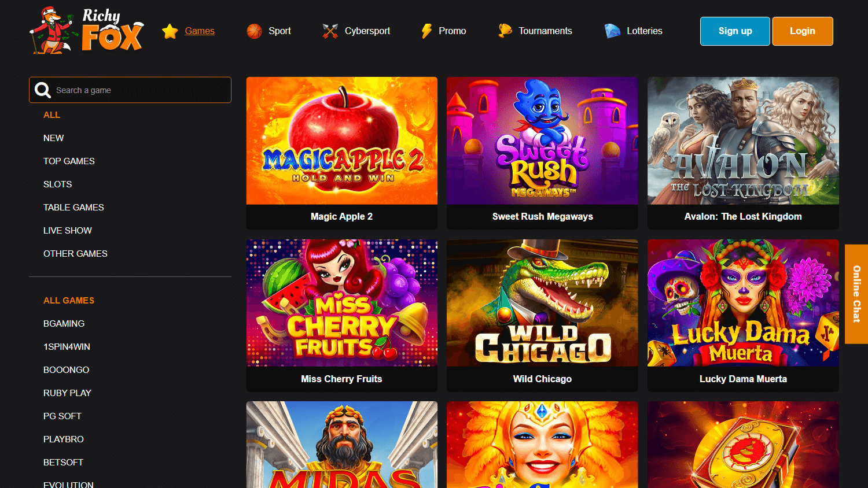
Task: Click the star icon beside Games
Action: point(170,31)
